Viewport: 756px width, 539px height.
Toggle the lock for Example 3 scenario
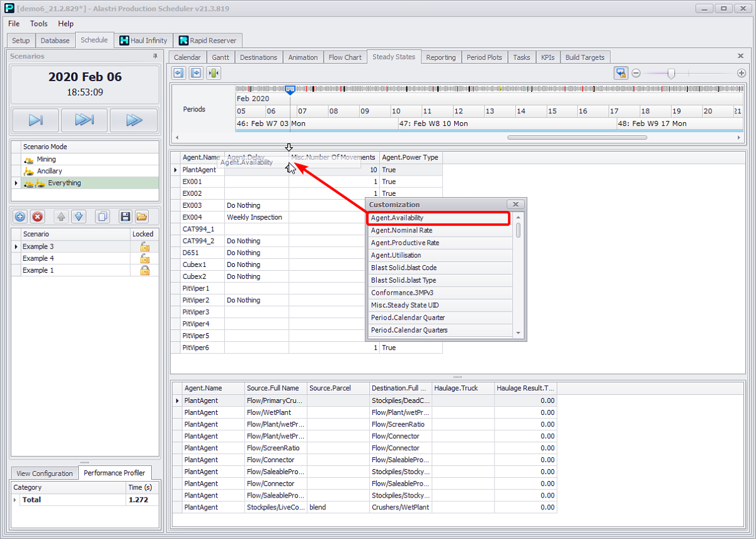(x=145, y=247)
